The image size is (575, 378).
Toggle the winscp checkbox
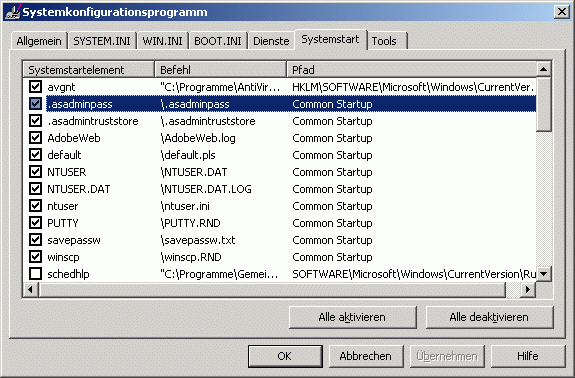pyautogui.click(x=35, y=257)
